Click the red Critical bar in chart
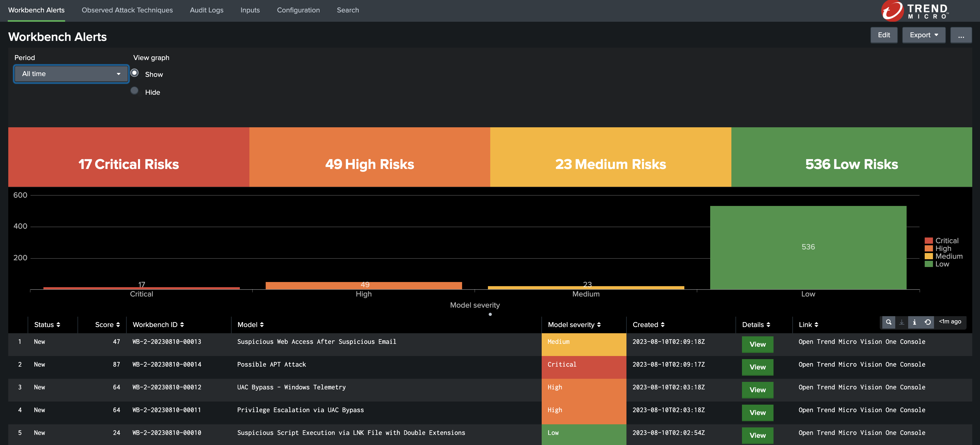The image size is (980, 445). 142,288
